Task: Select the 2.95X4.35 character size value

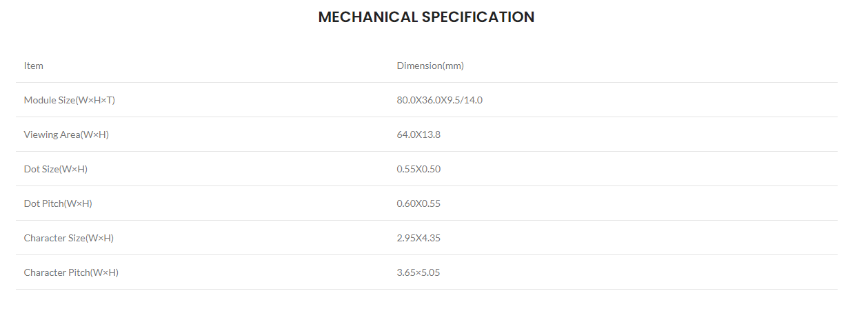Action: [418, 238]
